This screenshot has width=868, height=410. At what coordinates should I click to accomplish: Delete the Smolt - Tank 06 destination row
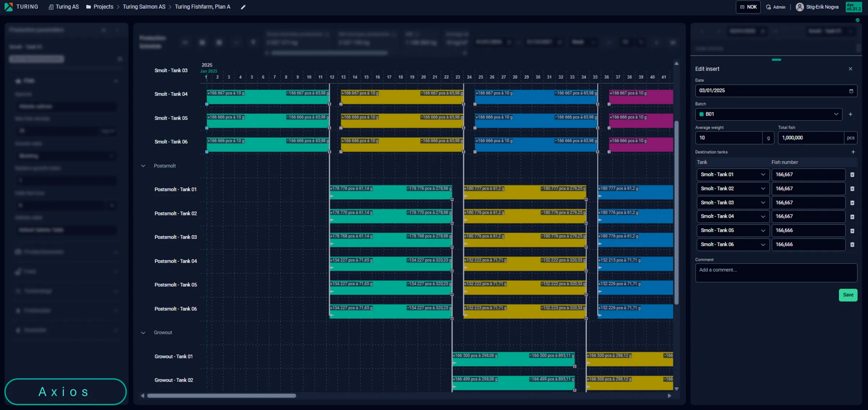tap(852, 245)
